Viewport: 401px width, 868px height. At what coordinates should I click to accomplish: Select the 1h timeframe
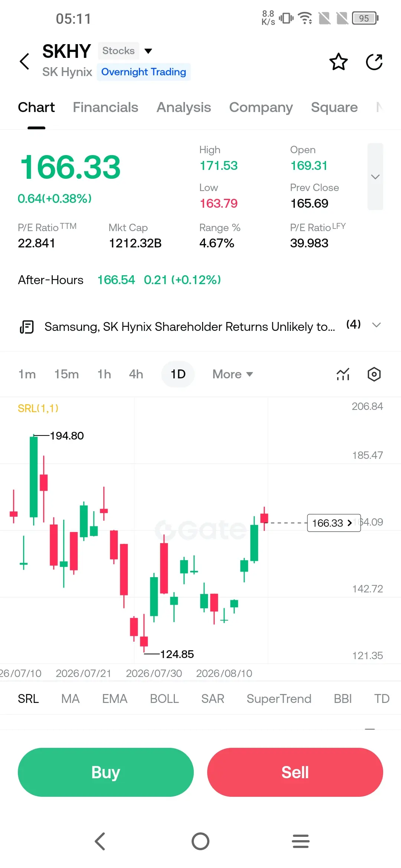pos(104,374)
